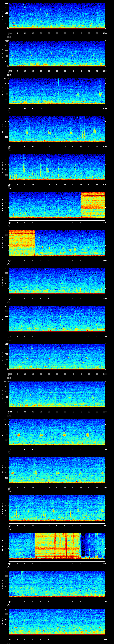The height and width of the screenshot is (644, 114).
Task: Click the '3:19:00' start time label
Action: 9,223
